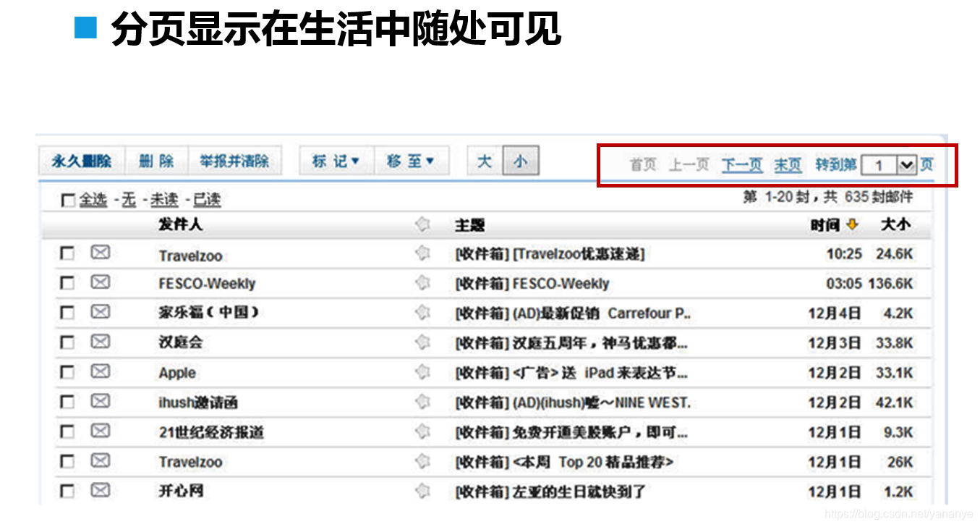Check the 家乐福（中国） row checkbox

[67, 313]
